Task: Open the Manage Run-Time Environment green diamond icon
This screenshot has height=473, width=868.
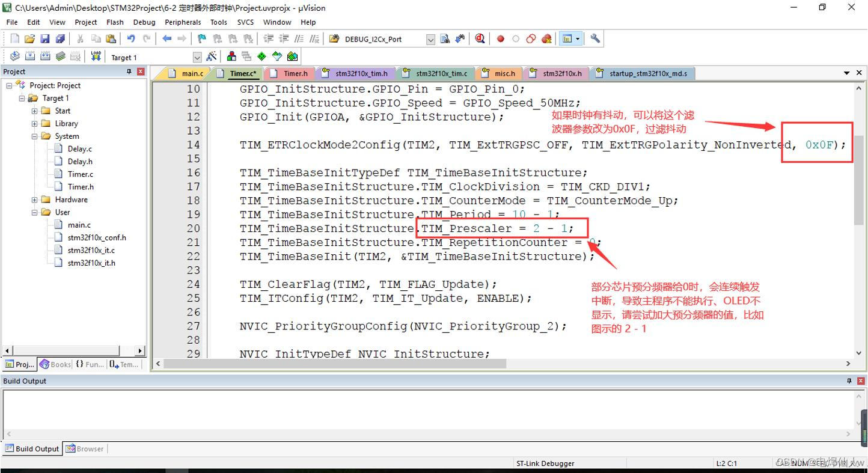Action: (261, 56)
